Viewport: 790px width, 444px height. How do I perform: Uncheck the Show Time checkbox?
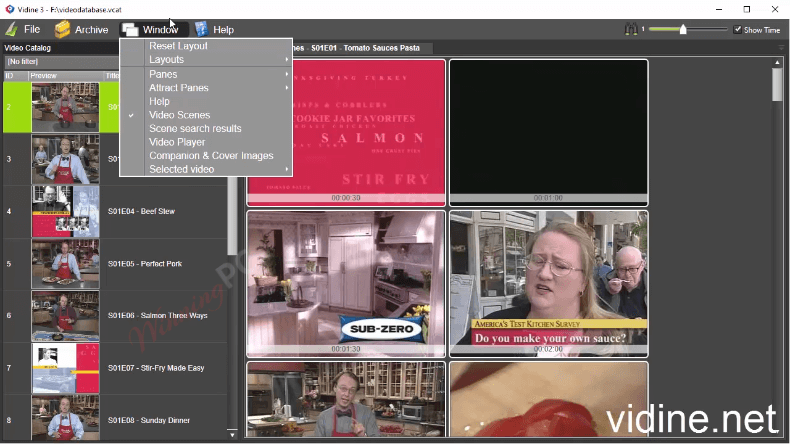tap(738, 29)
